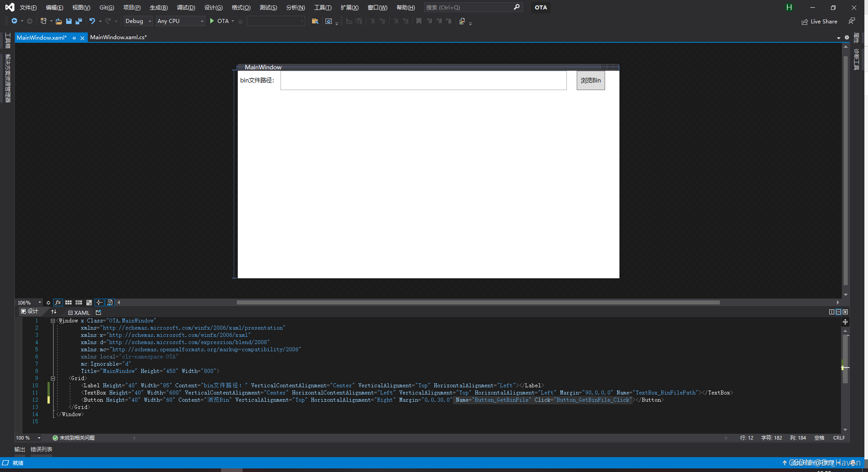Switch to the XAML tab
This screenshot has width=868, height=472.
point(79,313)
